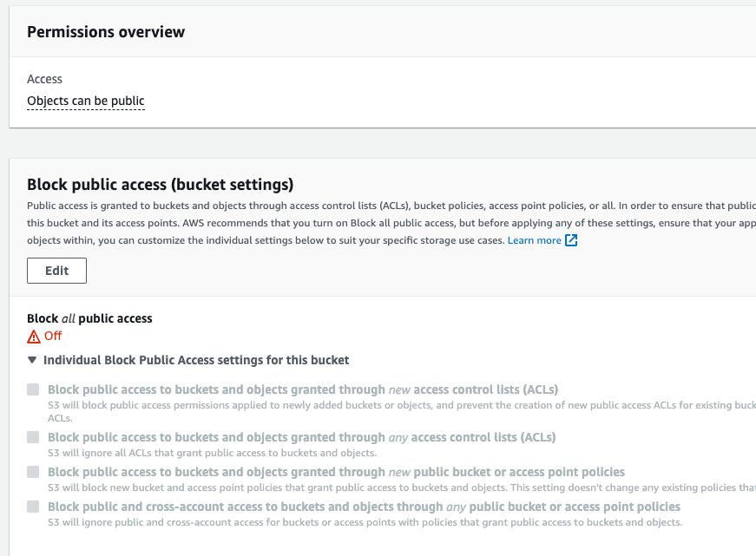Enable blocking public access through any ACLs

click(32, 437)
